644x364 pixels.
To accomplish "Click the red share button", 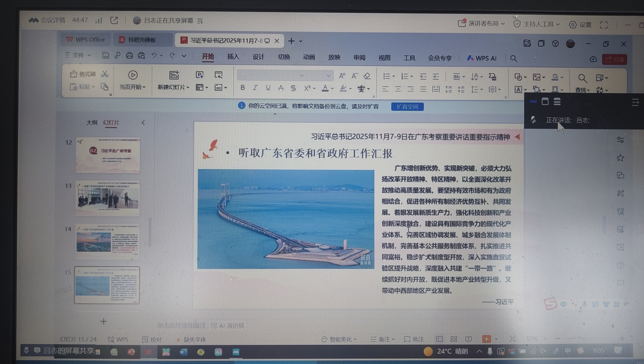I will click(x=614, y=60).
